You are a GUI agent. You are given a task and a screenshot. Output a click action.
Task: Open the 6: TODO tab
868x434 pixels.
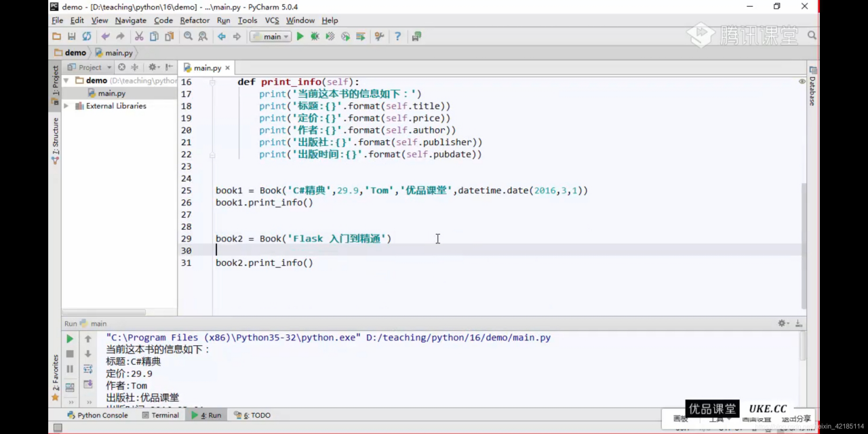tap(252, 415)
